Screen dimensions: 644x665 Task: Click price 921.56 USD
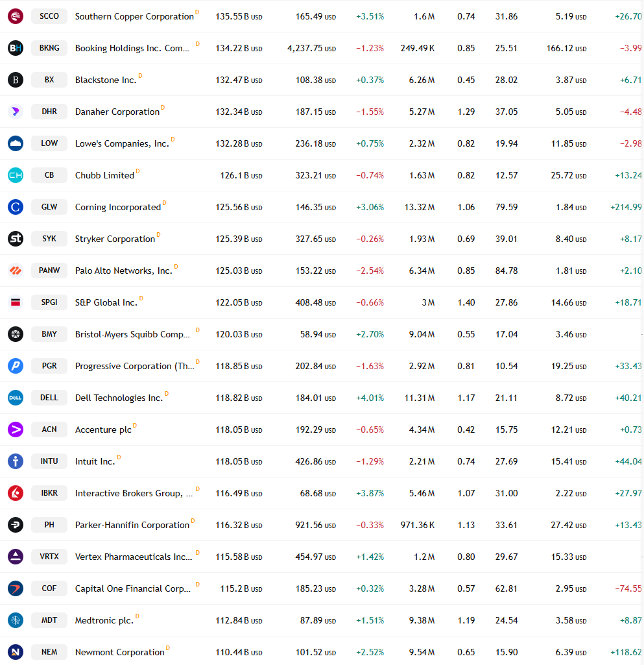point(315,526)
